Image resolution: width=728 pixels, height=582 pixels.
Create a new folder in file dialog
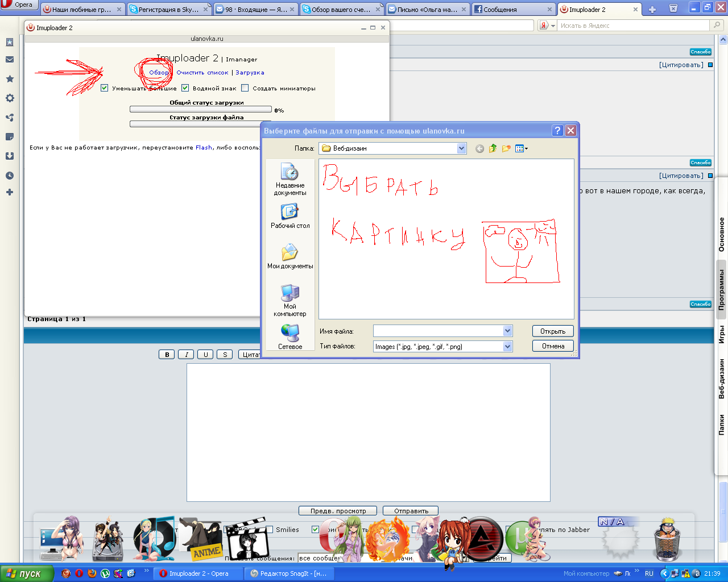tap(506, 148)
